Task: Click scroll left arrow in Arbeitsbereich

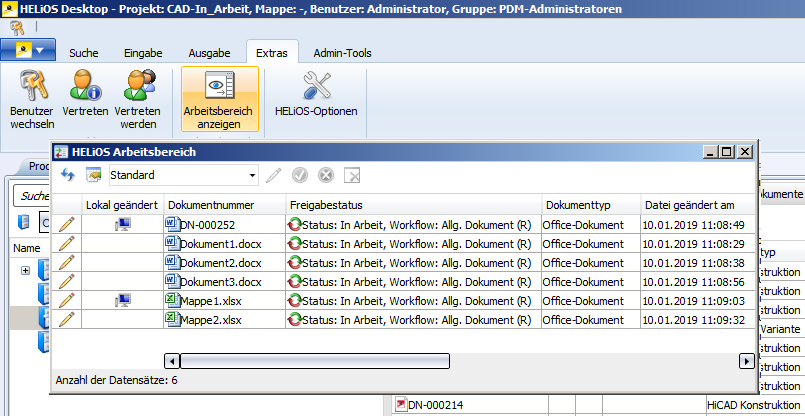Action: [172, 361]
